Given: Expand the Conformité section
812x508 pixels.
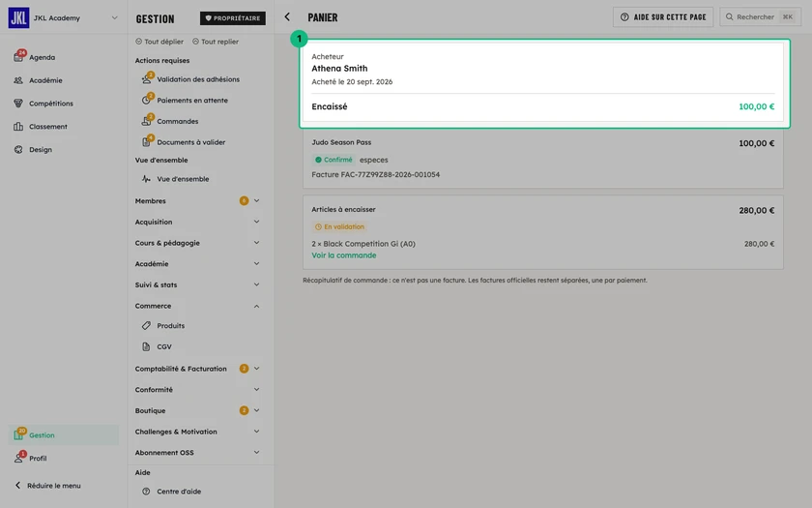Looking at the screenshot, I should 256,389.
